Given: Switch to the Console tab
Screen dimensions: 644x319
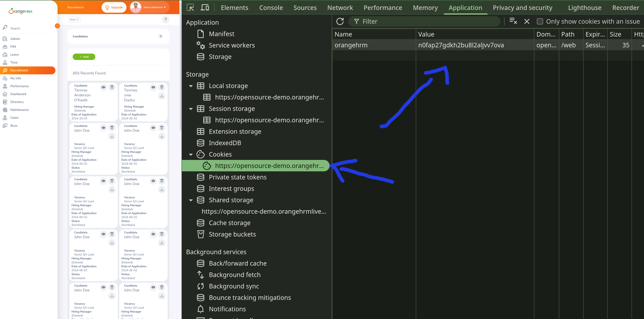Looking at the screenshot, I should pyautogui.click(x=271, y=8).
